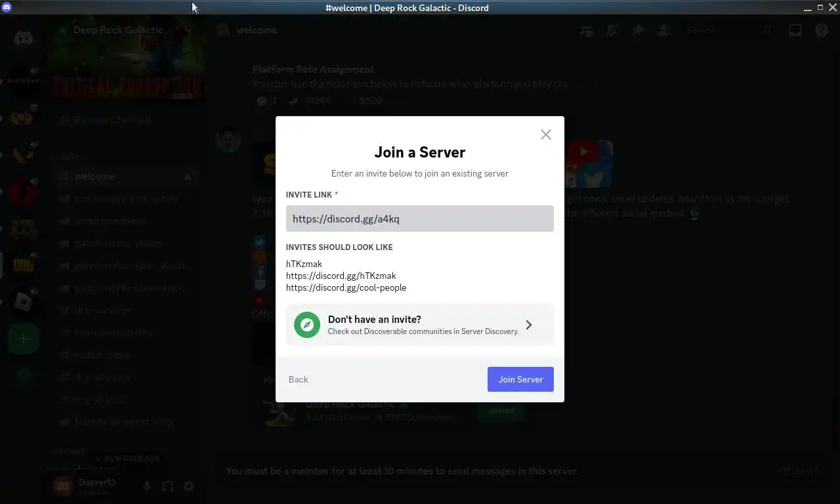Go Back in the dialog
Image resolution: width=840 pixels, height=504 pixels.
tap(298, 379)
